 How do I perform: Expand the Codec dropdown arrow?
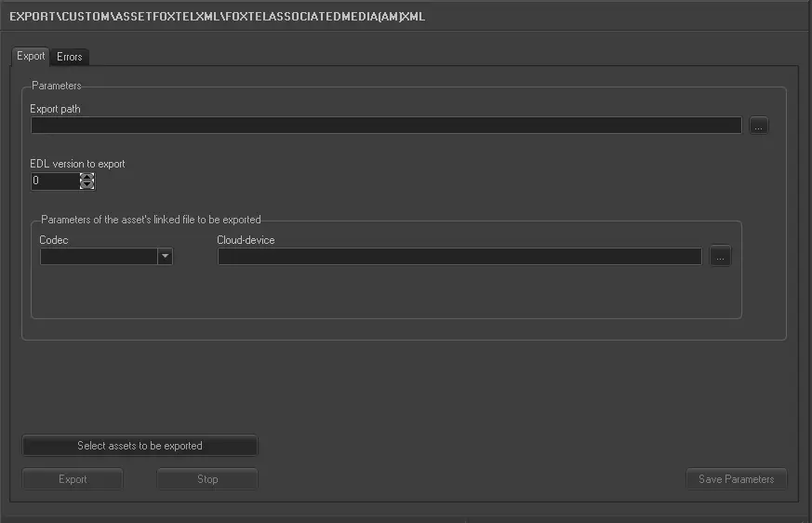(165, 257)
